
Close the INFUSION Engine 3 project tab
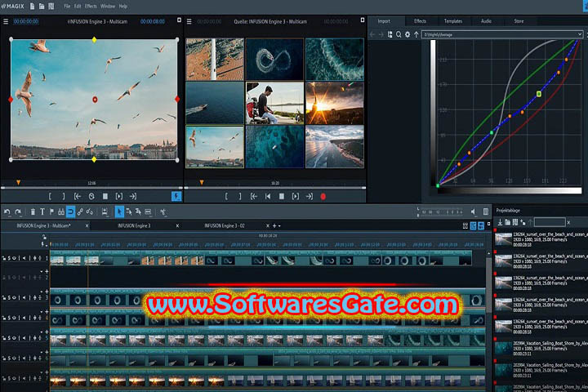177,226
